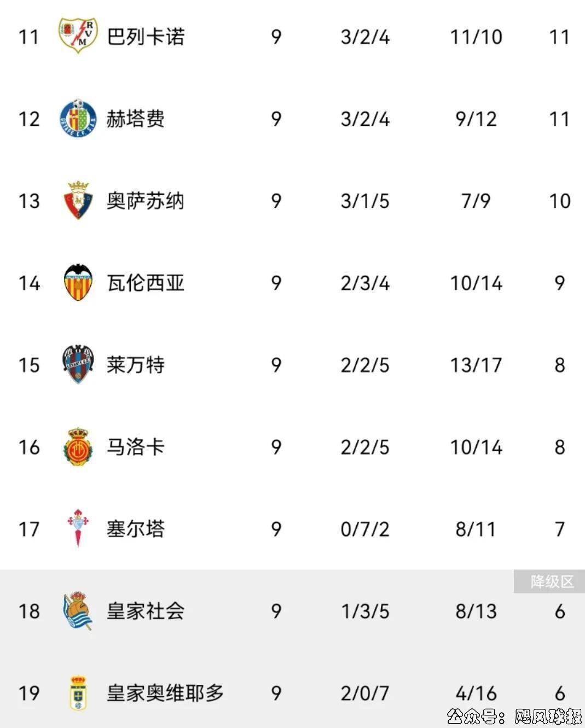Click the 降级区 relegation zone label

551,581
